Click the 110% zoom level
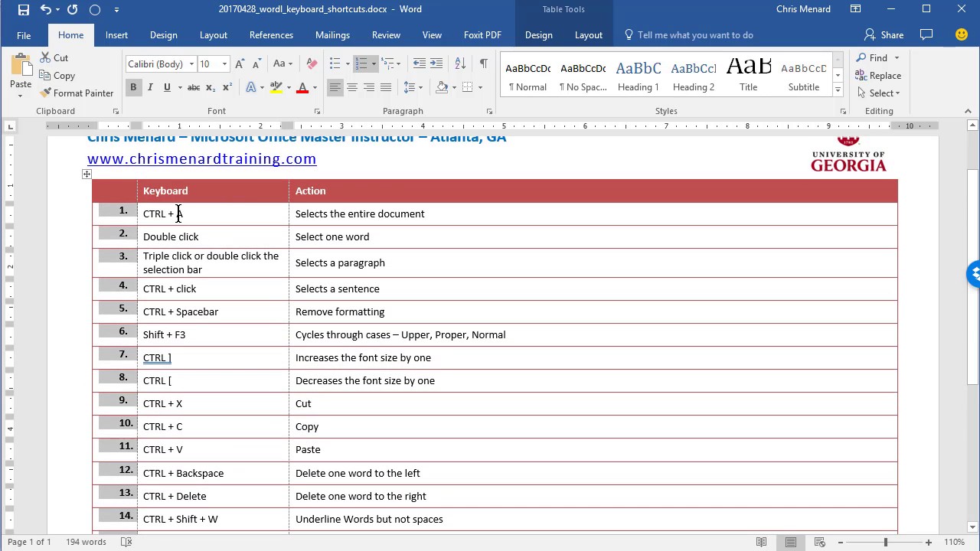980x551 pixels. point(954,542)
